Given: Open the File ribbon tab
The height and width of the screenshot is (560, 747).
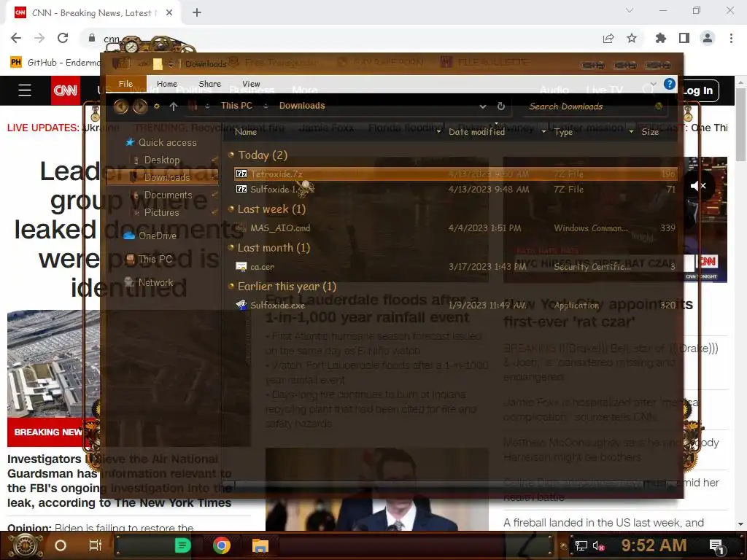Looking at the screenshot, I should point(125,84).
